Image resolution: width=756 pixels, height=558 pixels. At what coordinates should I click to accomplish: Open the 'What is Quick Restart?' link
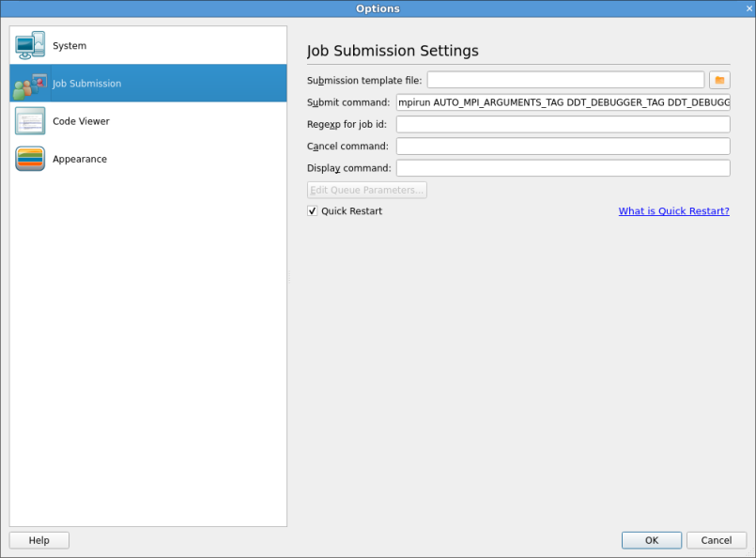[x=673, y=211]
